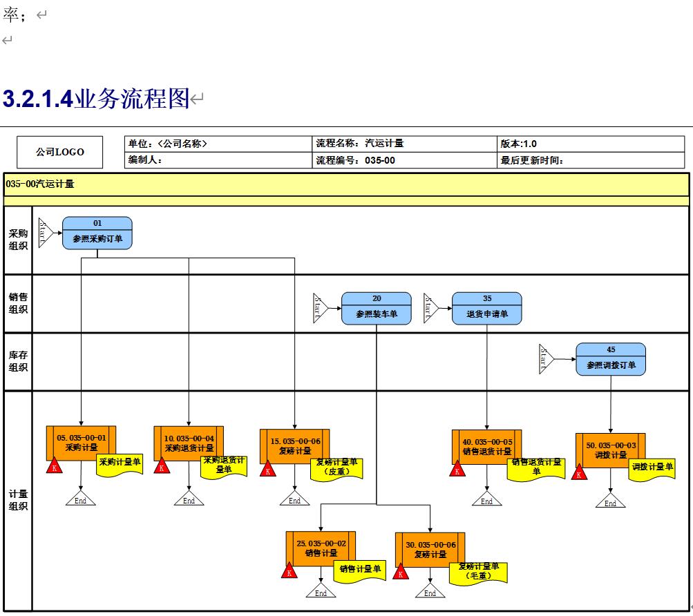Click the 公司LOGO placeholder box
693x616 pixels.
click(x=60, y=152)
